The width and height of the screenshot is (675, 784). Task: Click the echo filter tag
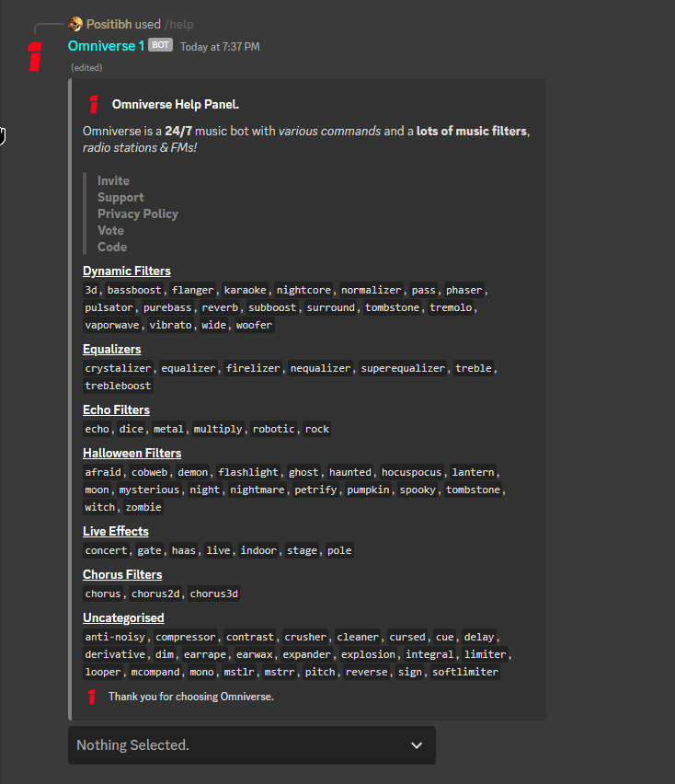point(97,429)
